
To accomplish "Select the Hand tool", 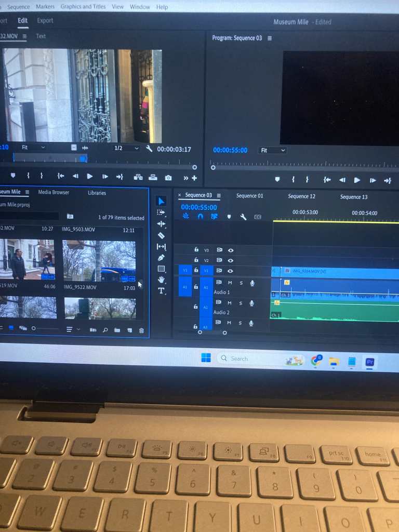I will coord(161,280).
